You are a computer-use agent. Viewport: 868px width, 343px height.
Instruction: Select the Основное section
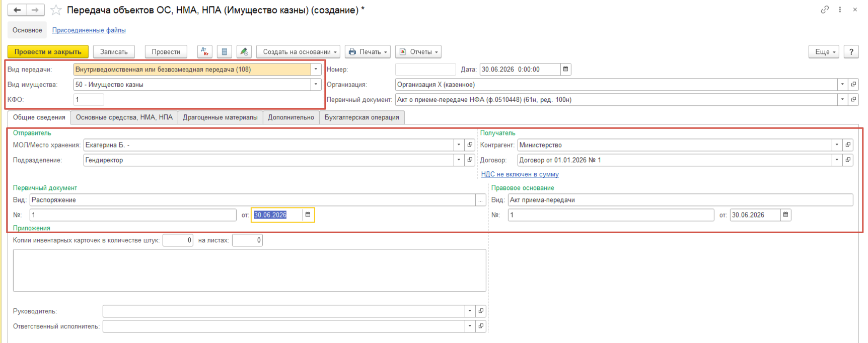click(x=27, y=30)
